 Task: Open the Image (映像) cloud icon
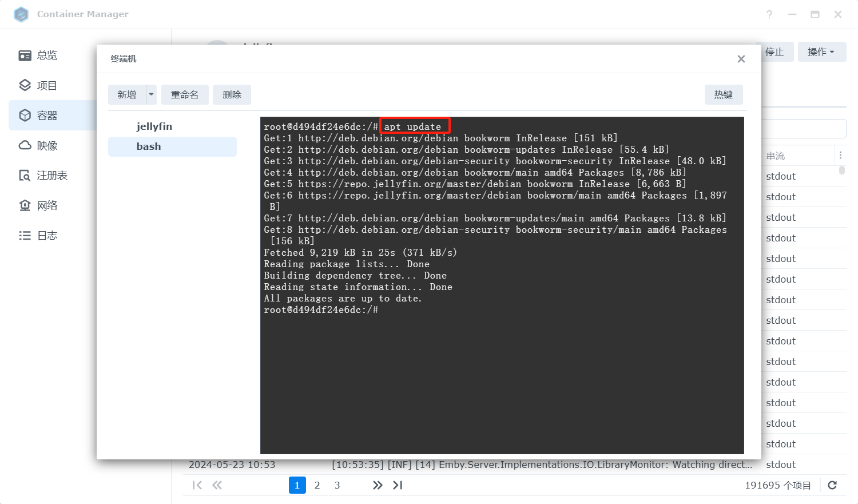tap(25, 145)
